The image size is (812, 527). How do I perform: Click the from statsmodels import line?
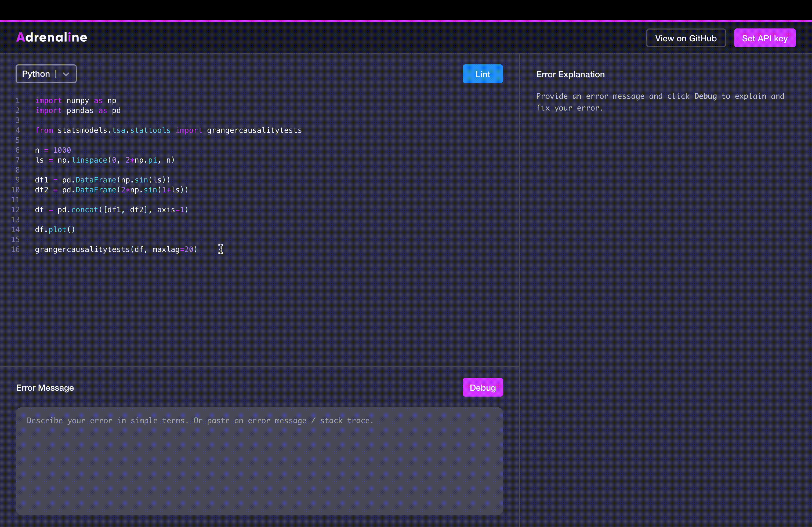[x=168, y=131]
